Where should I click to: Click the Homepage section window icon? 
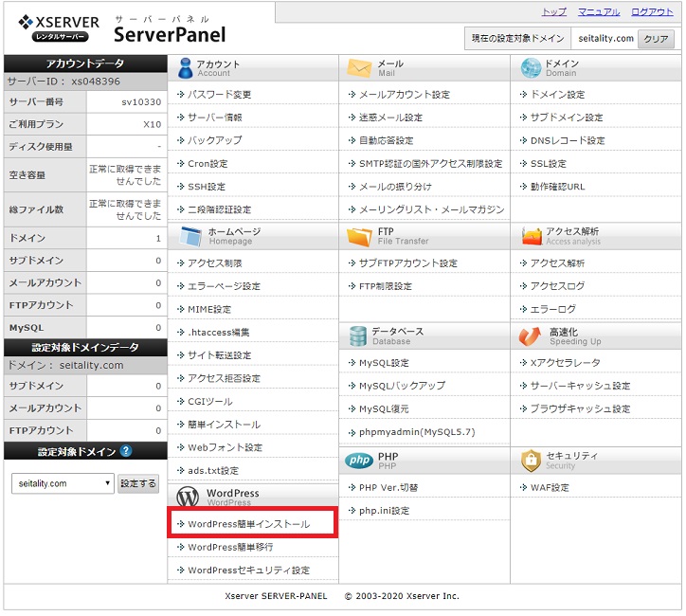[190, 236]
